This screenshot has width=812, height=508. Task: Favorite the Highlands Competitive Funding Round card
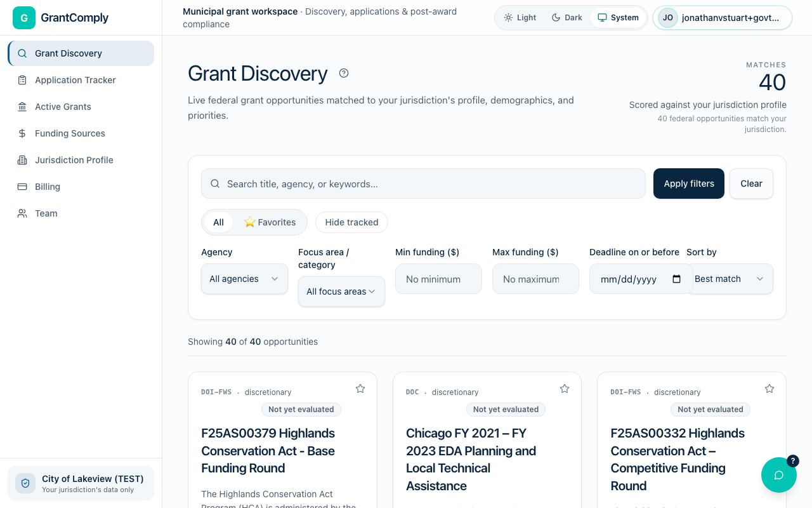point(769,389)
